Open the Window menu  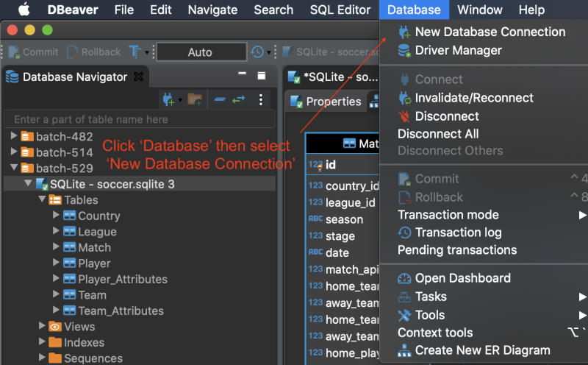pos(480,10)
